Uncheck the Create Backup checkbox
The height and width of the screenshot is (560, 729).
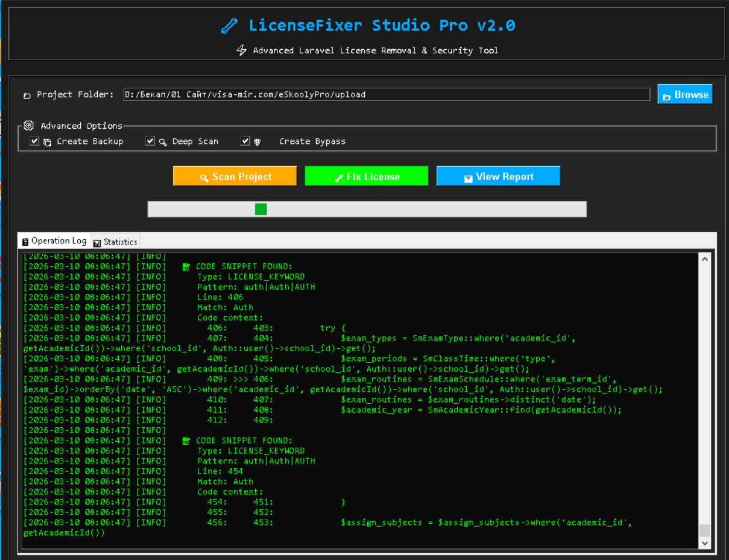click(35, 141)
